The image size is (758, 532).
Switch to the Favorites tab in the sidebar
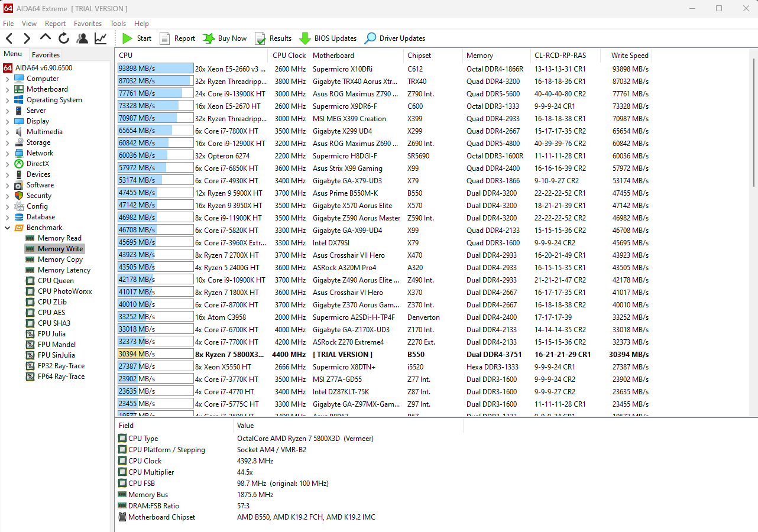click(x=46, y=55)
